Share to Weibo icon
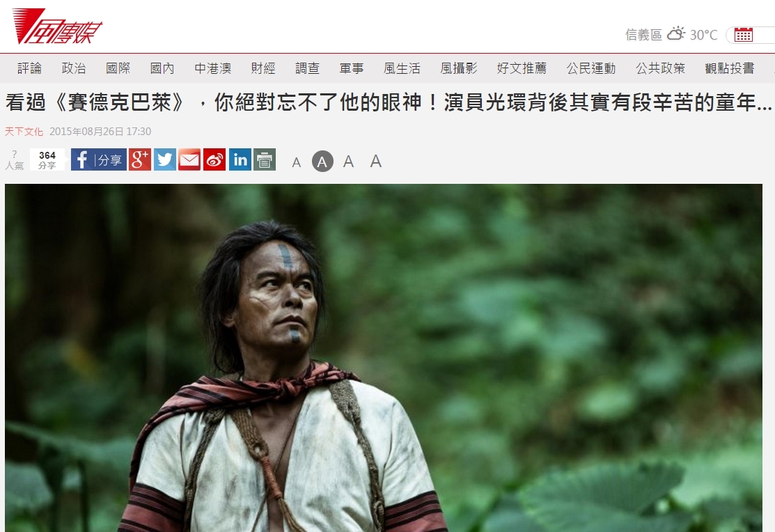The image size is (775, 532). pos(214,159)
